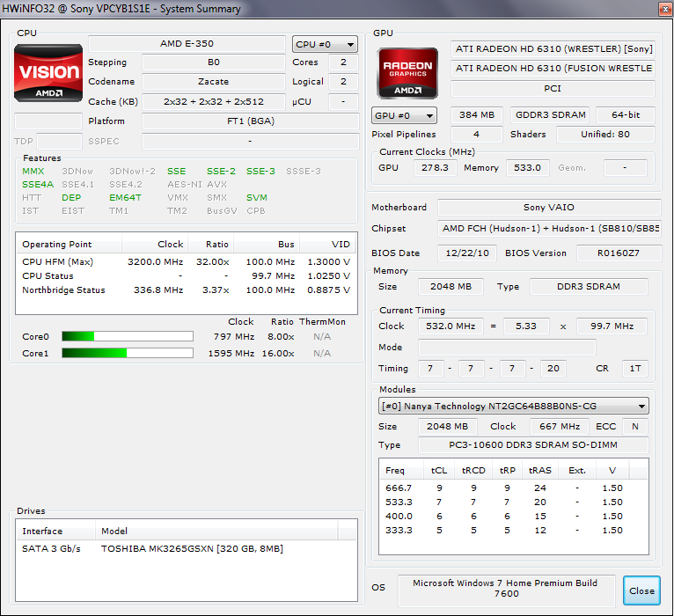Click the DDR3 SDRAM memory type field
Image resolution: width=674 pixels, height=616 pixels.
589,286
